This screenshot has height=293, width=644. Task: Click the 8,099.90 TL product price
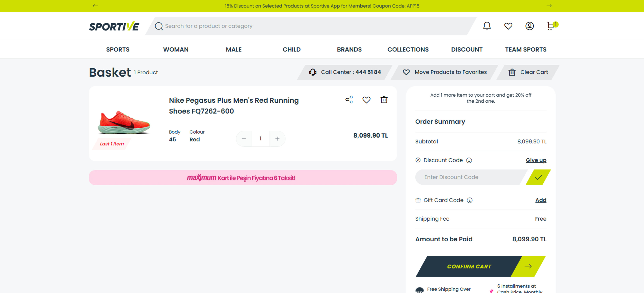point(370,136)
